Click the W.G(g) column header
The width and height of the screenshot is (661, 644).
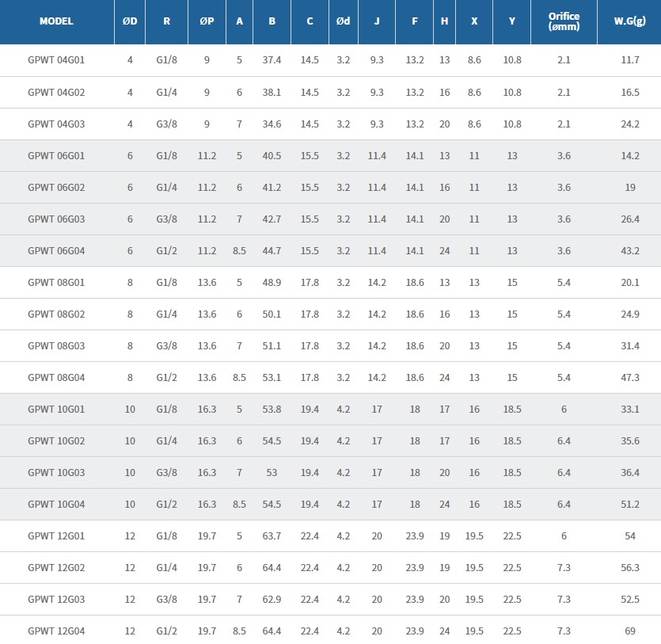point(630,21)
